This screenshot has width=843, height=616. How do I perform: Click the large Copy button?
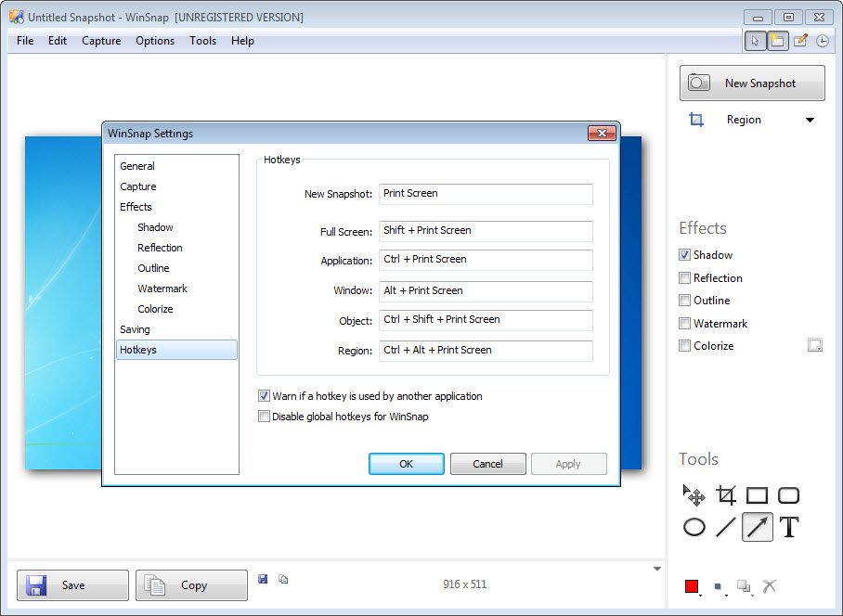pos(191,585)
